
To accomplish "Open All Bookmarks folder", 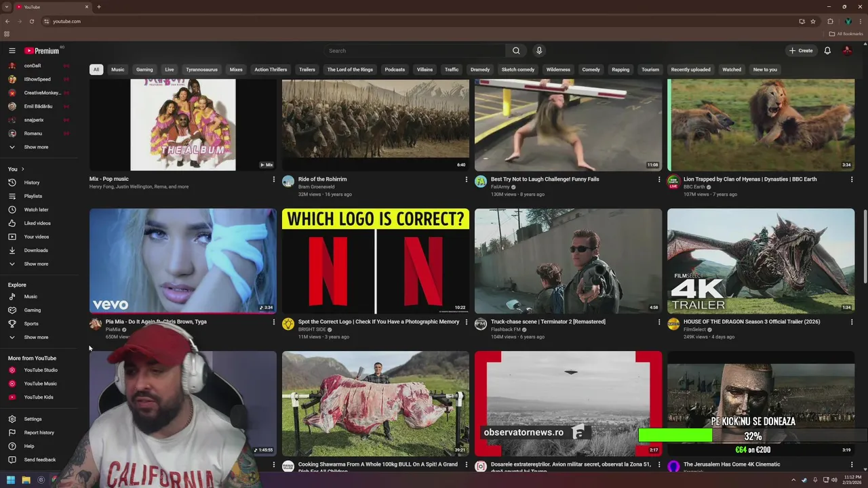I will click(x=846, y=34).
